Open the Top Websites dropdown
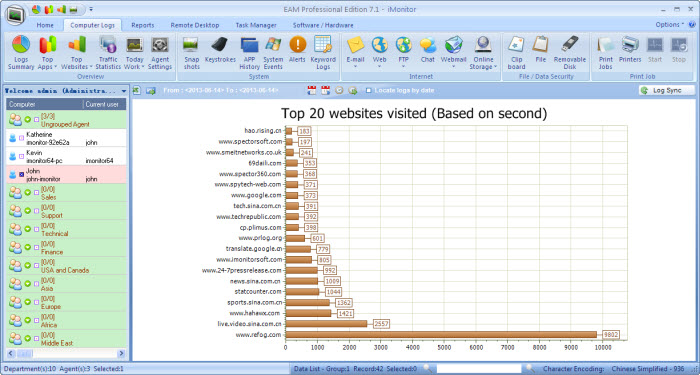700x375 pixels. [x=76, y=53]
